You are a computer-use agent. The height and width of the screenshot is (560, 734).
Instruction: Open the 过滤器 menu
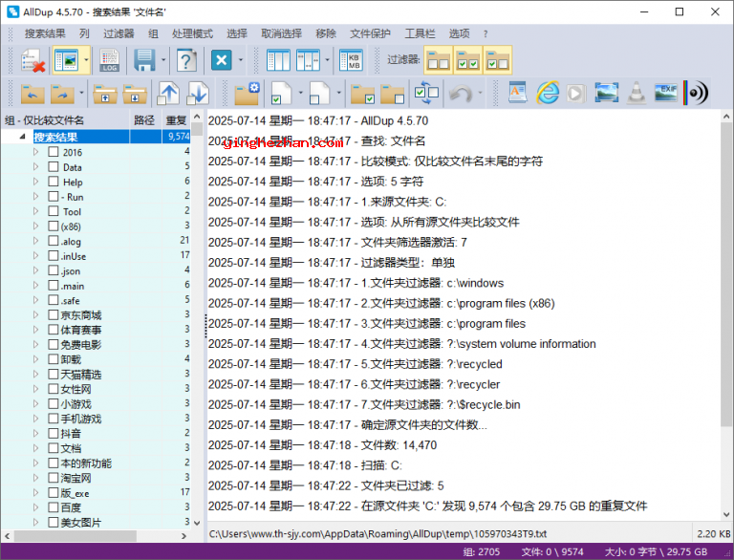coord(119,33)
